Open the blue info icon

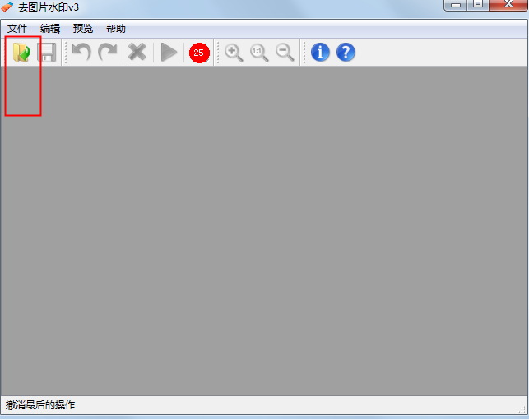point(320,53)
